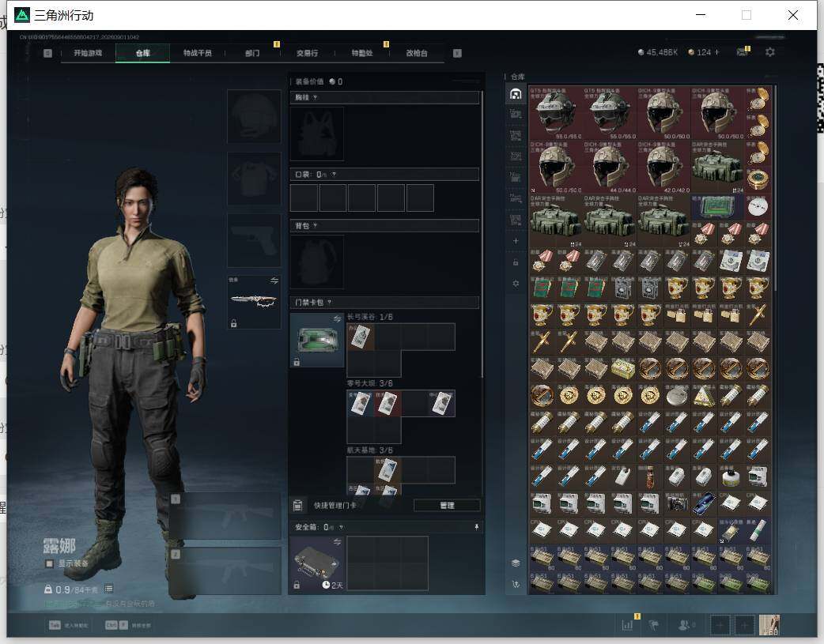Select the 仓库 tab

click(x=142, y=53)
